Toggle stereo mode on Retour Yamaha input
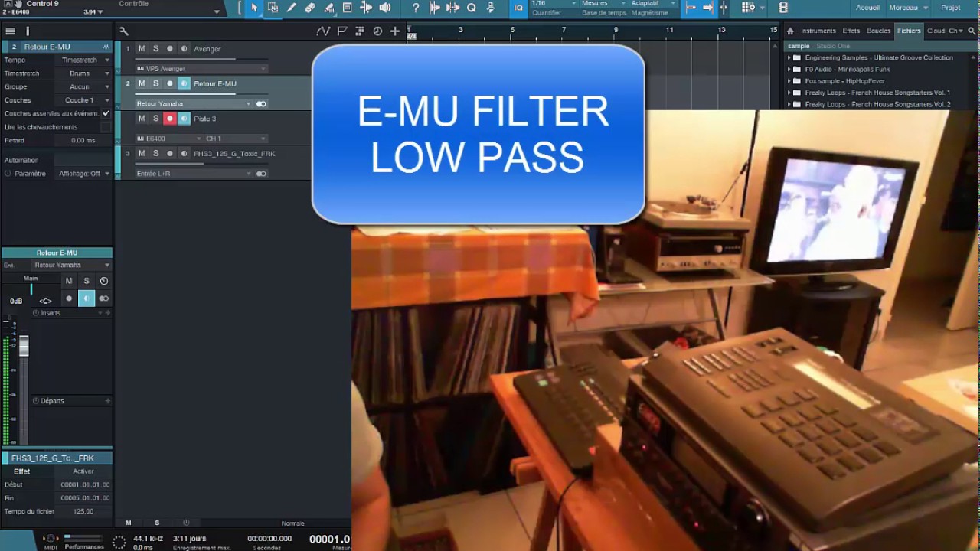The image size is (980, 551). (261, 104)
